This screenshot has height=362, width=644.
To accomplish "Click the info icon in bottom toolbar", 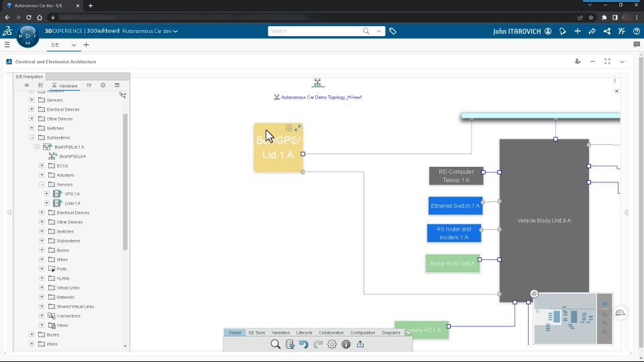I will tap(346, 345).
